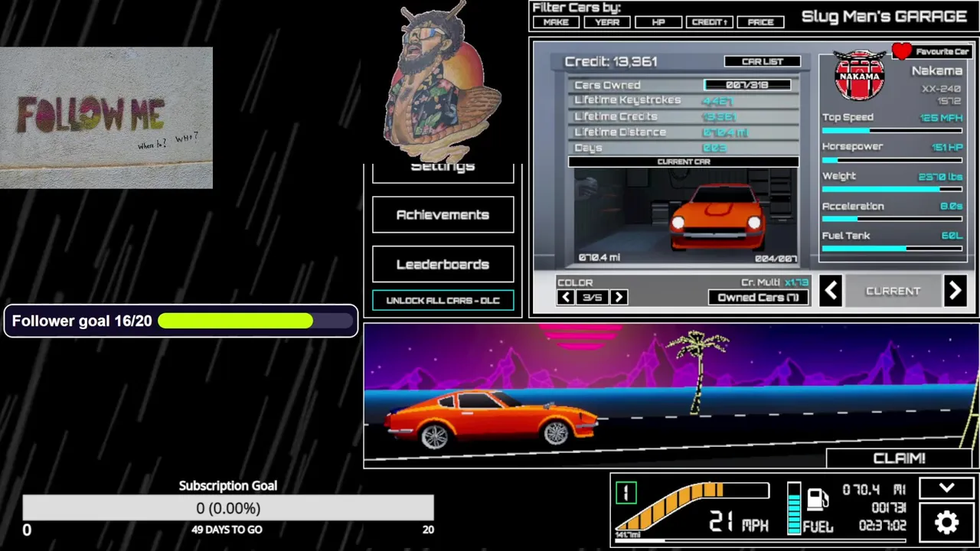Screen dimensions: 980x551
Task: Click the Slug Man's GARAGE title
Action: point(884,16)
